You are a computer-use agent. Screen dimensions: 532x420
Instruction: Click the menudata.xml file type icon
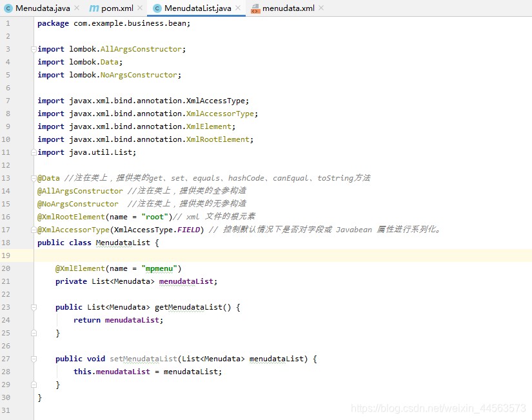point(255,8)
